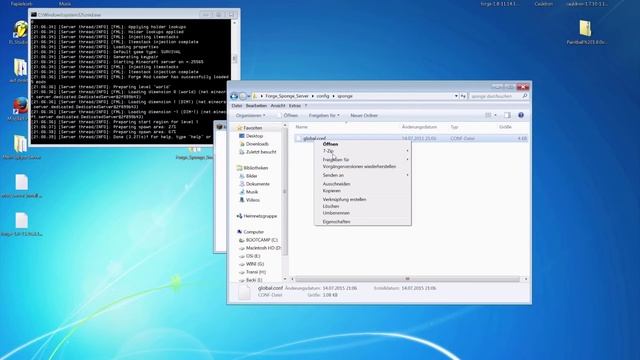The image size is (640, 360).
Task: Open Eigenschaften from context menu
Action: coord(336,222)
